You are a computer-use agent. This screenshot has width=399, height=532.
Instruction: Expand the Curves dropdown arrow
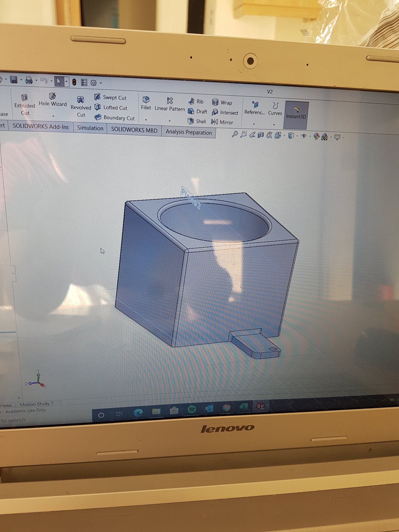274,125
